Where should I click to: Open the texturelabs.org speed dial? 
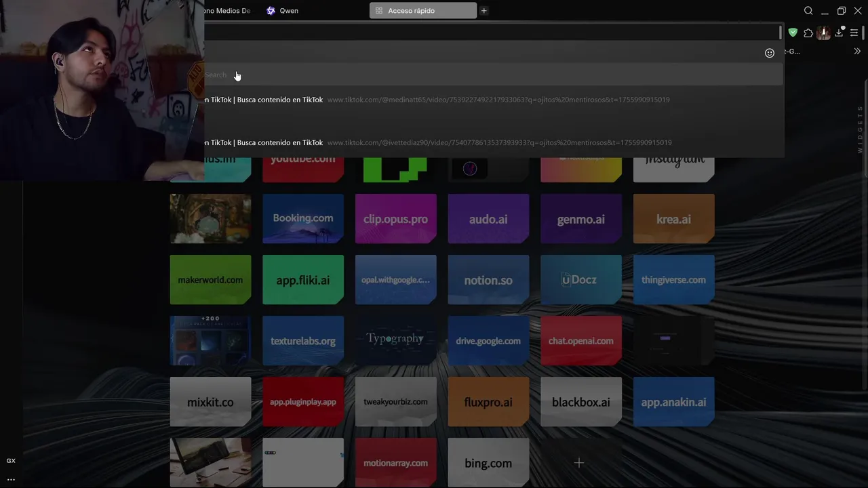tap(303, 340)
